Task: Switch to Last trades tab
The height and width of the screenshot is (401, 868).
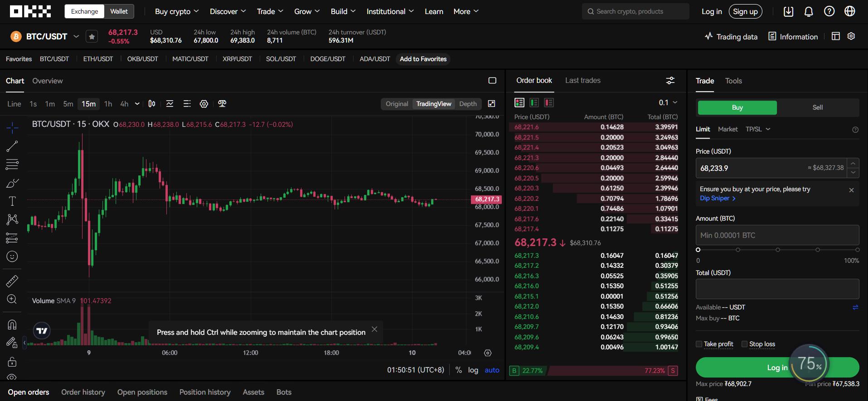Action: tap(582, 80)
